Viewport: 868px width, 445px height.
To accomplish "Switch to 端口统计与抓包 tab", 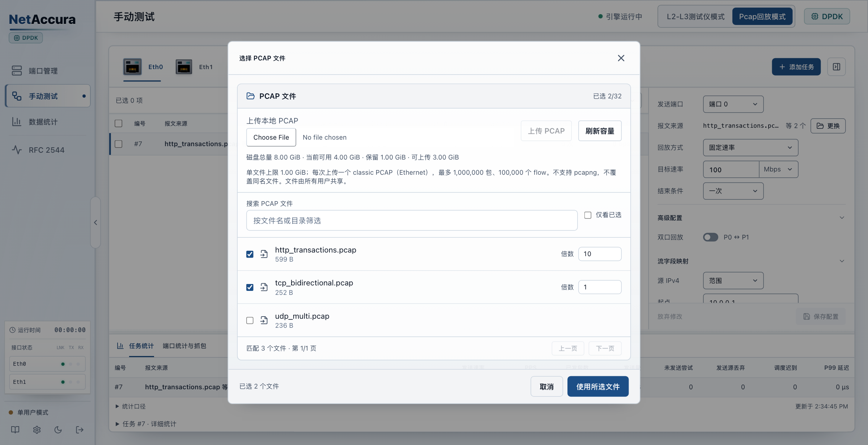I will point(184,346).
